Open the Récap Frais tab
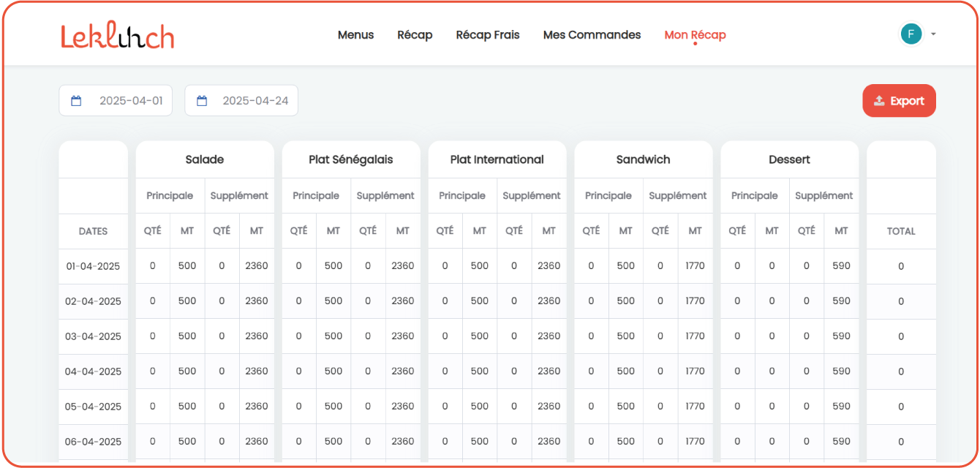Viewport: 980px width, 468px height. click(x=487, y=35)
